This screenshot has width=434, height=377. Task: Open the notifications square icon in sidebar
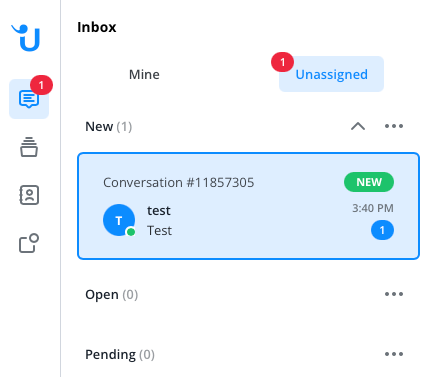[x=29, y=243]
